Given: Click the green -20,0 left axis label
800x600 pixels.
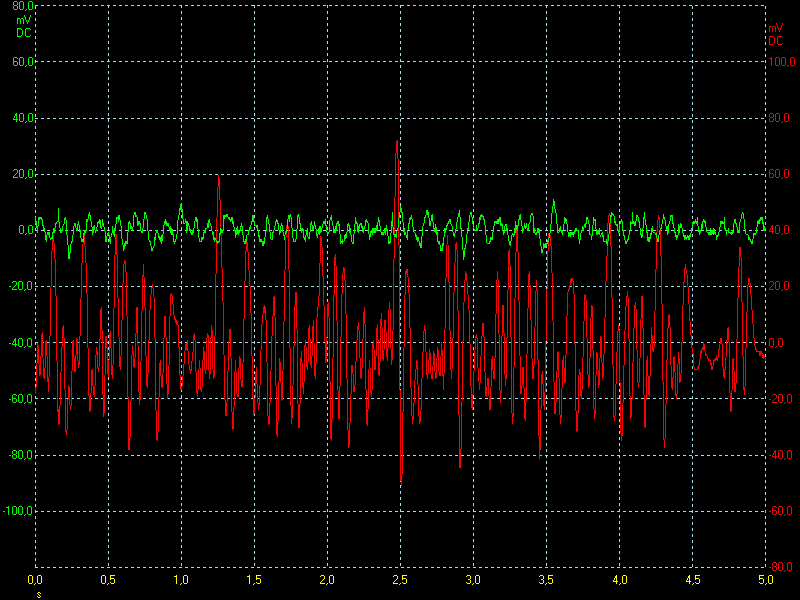Looking at the screenshot, I should [x=21, y=286].
